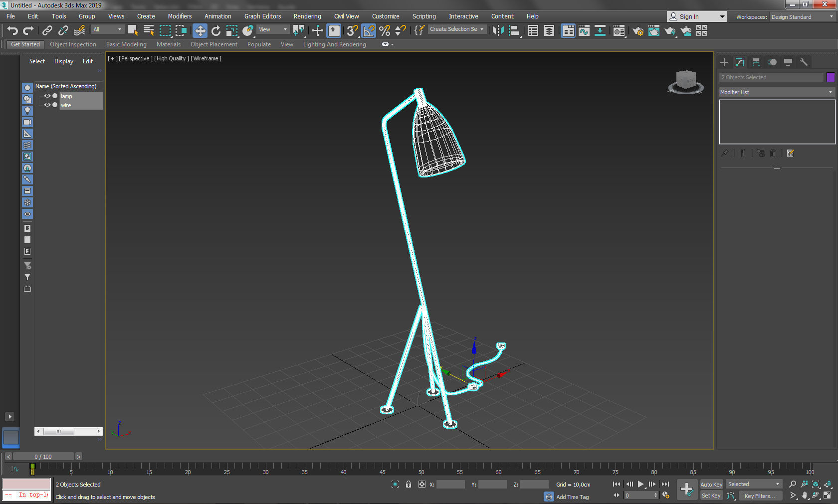
Task: Click Select and Place tool
Action: click(248, 31)
